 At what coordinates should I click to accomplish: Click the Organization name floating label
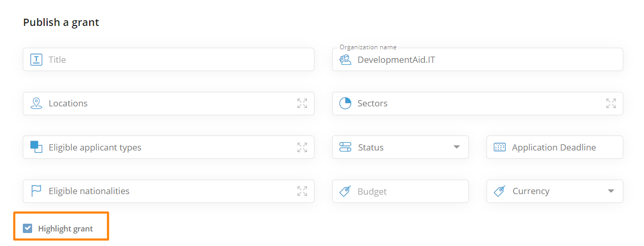point(368,47)
